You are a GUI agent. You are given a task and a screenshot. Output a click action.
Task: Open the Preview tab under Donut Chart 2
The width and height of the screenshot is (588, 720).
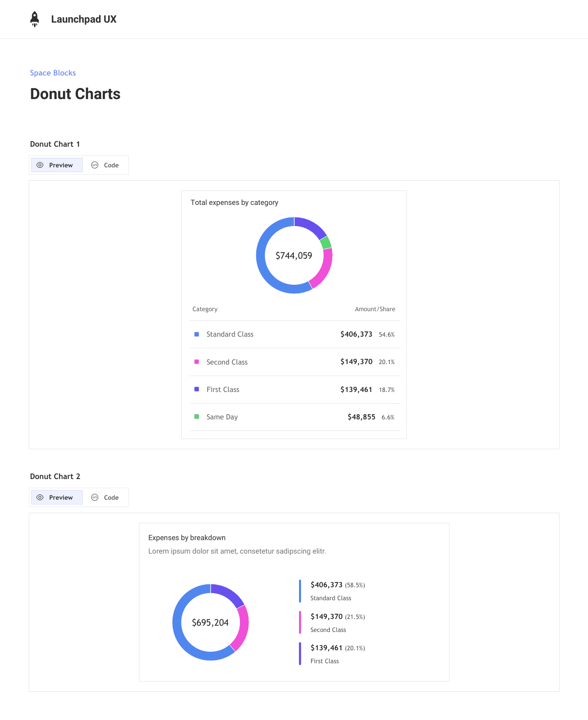point(57,497)
